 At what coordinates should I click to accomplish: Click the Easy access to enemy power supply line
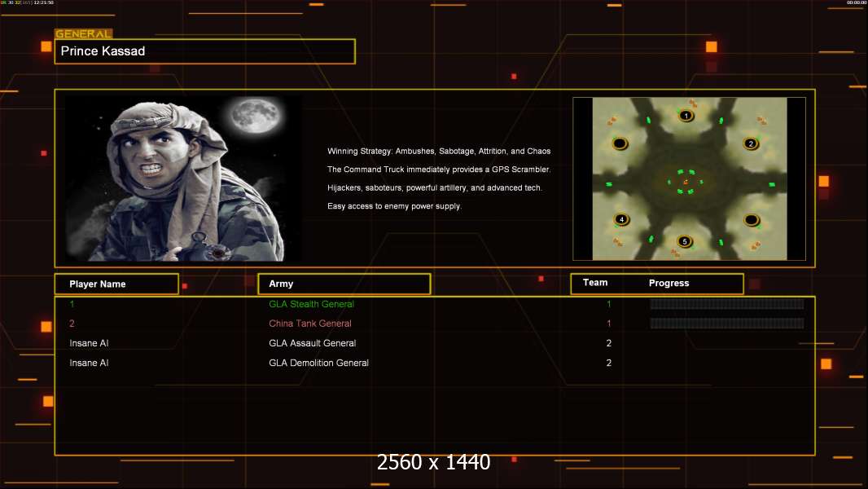394,206
